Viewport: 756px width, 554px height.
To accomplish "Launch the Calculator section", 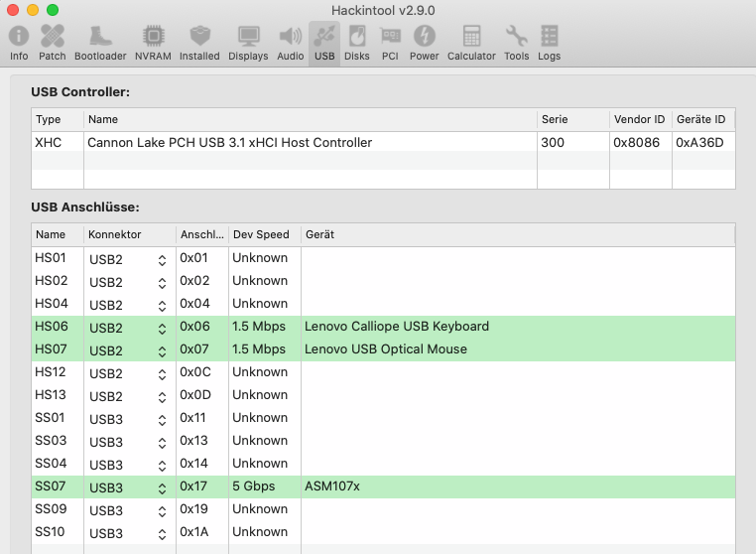I will pyautogui.click(x=471, y=43).
